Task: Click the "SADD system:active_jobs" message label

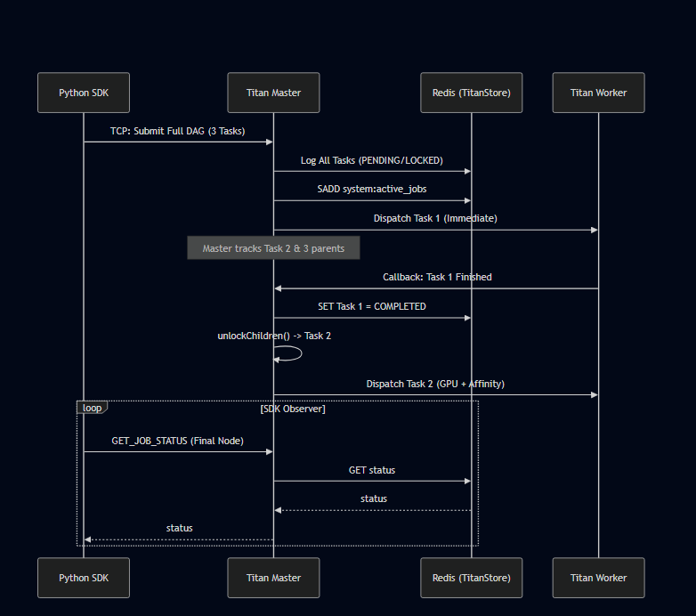Action: tap(372, 189)
